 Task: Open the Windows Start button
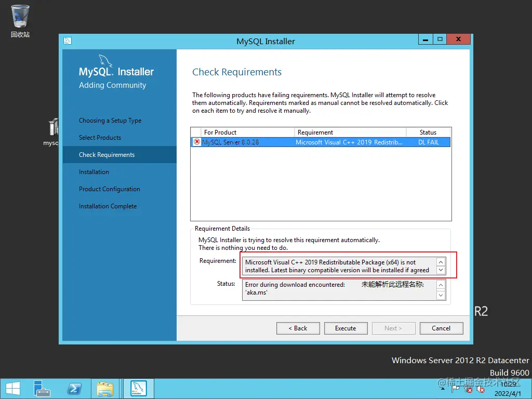[13, 389]
